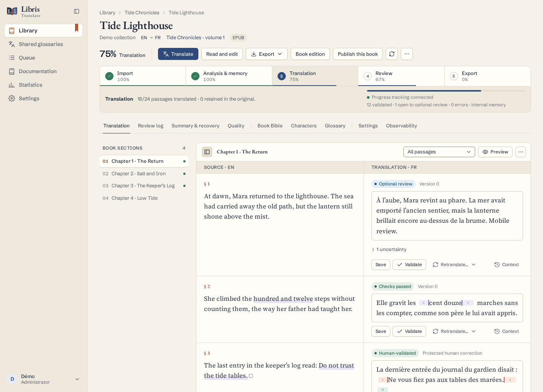Click the refresh sync icon button
Image resolution: width=543 pixels, height=392 pixels.
coord(392,54)
